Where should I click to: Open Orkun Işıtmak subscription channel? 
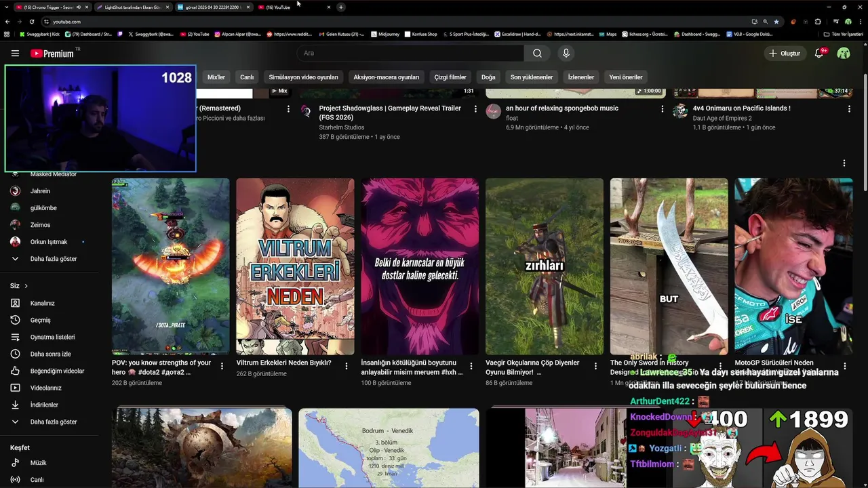pos(49,242)
